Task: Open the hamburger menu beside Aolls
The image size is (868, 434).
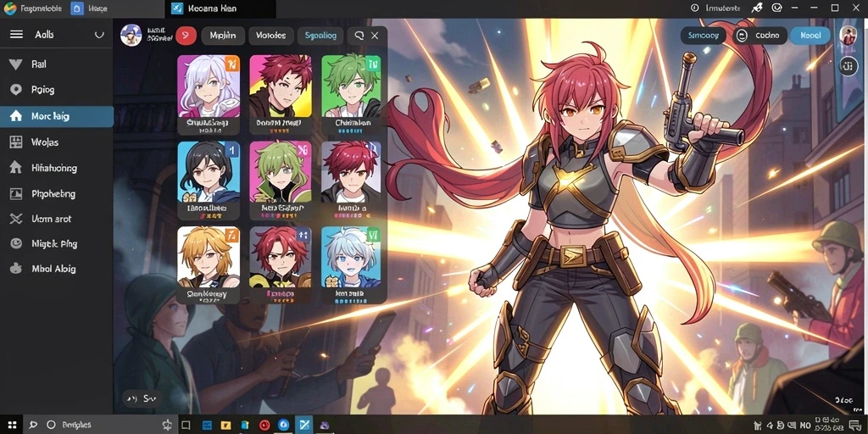Action: tap(17, 34)
